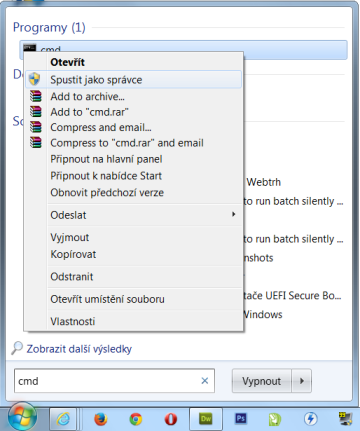
Task: Choose Kopírovat in the context menu
Action: coord(133,254)
